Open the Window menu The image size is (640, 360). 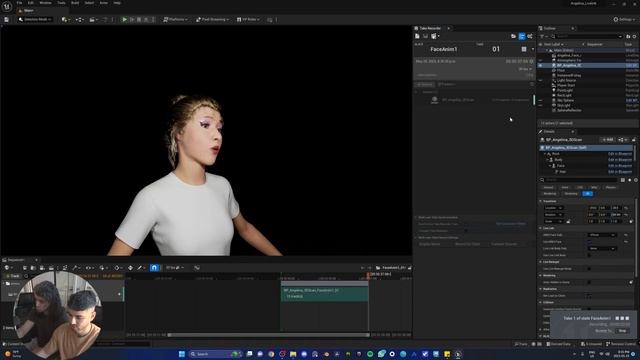45,3
